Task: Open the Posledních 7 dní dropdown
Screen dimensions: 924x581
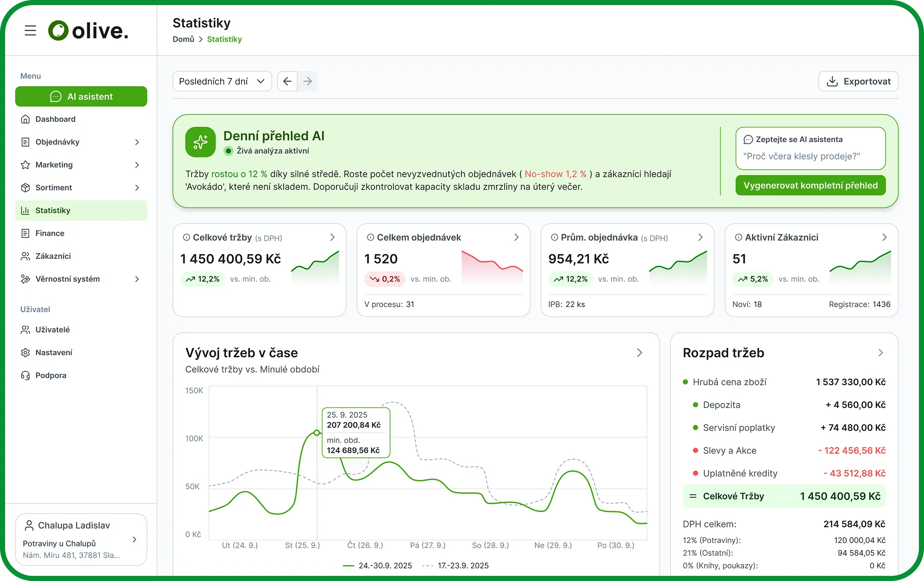Action: click(222, 81)
